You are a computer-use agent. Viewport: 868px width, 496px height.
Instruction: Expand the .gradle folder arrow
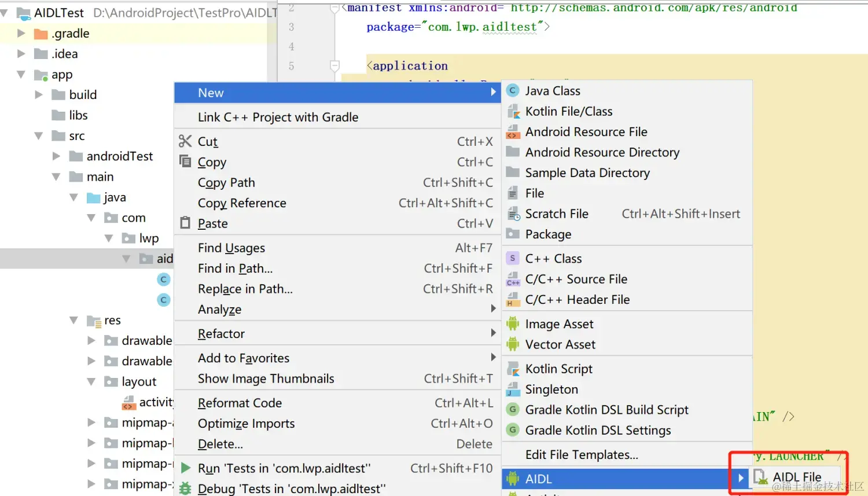21,34
